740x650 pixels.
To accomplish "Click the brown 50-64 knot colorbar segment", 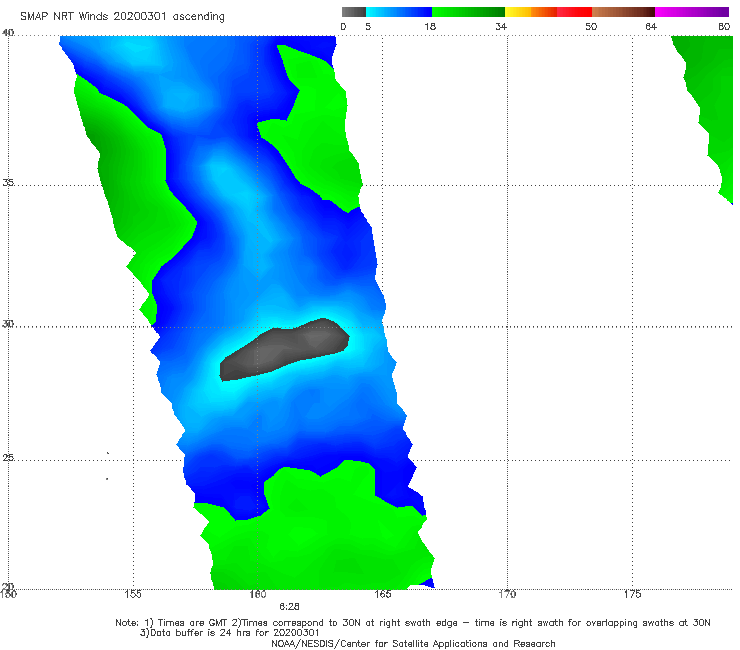I will click(623, 12).
